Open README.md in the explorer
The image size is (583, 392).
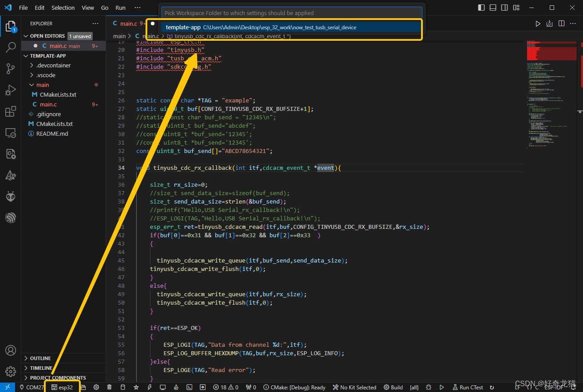click(52, 133)
